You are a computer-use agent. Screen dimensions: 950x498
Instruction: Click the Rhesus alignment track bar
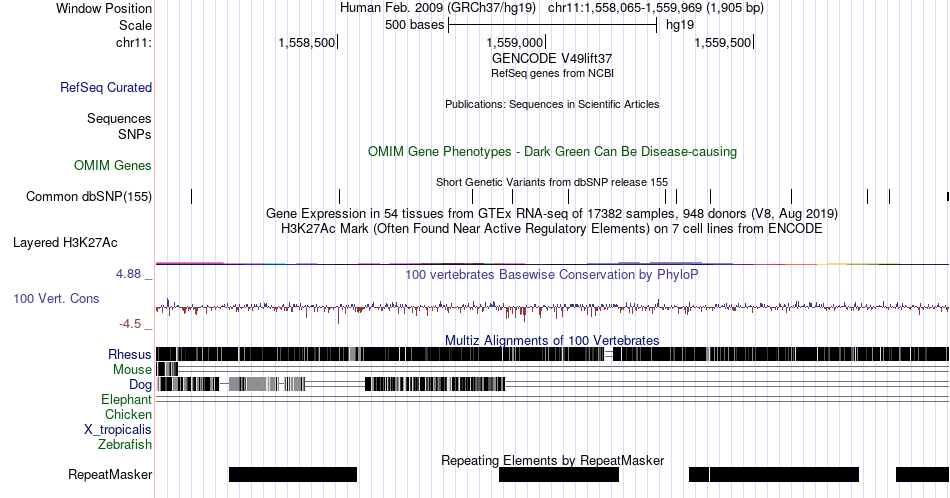pyautogui.click(x=552, y=354)
